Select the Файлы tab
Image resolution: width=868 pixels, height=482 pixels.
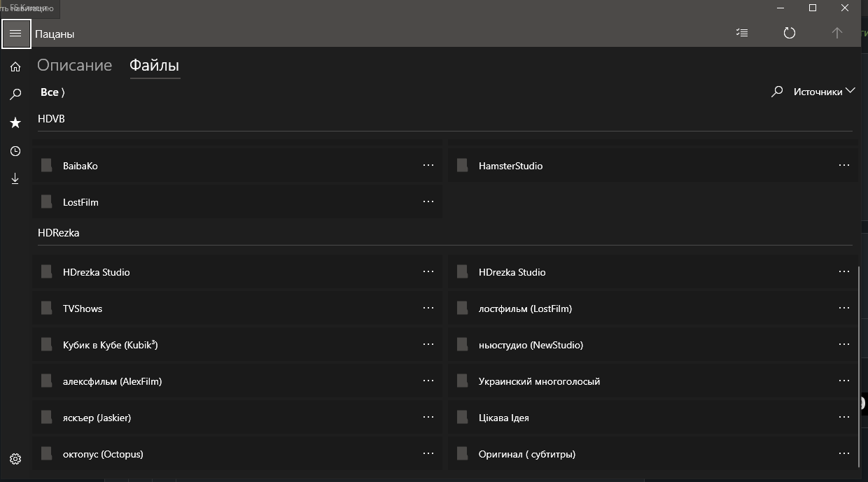point(154,65)
